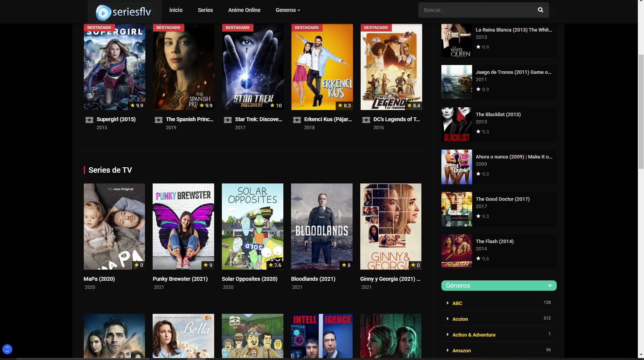Viewport: 644px width, 360px height.
Task: Click the ticket icon beside The Spanish Princess
Action: (x=158, y=120)
